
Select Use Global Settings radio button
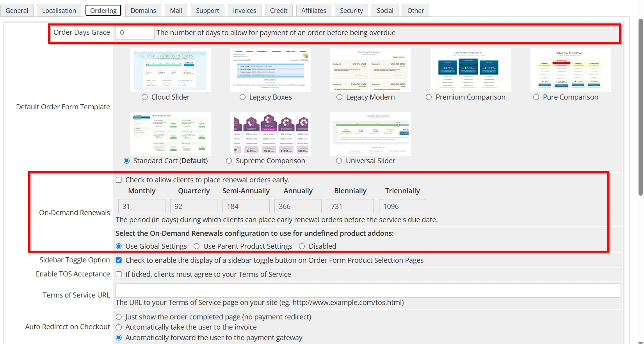(x=119, y=246)
